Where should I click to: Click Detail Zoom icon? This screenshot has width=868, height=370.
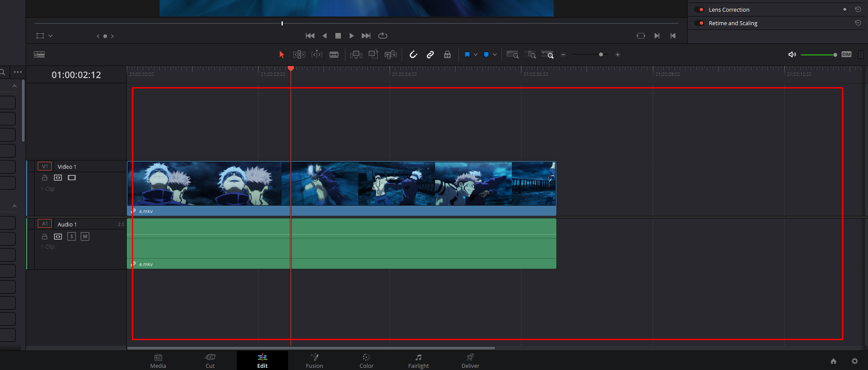pos(530,55)
